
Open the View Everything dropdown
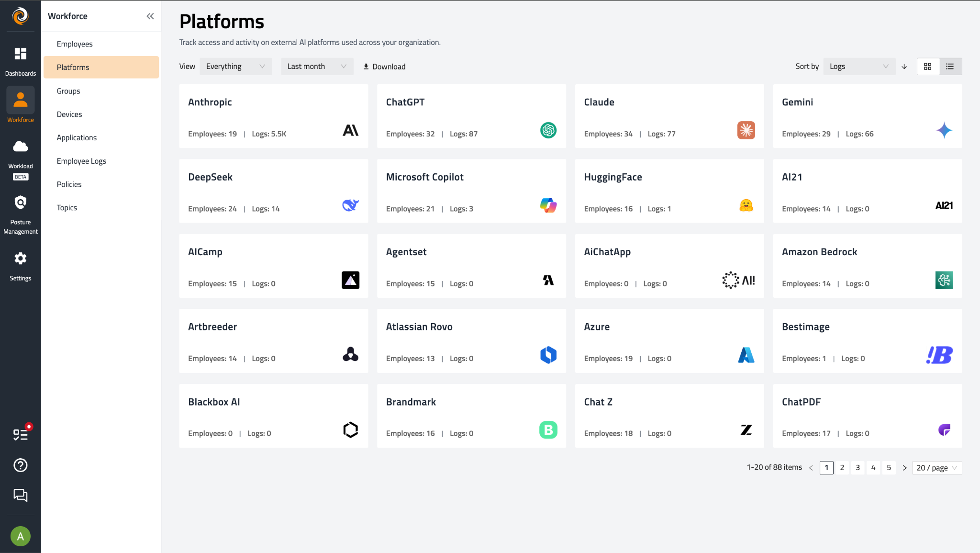235,67
